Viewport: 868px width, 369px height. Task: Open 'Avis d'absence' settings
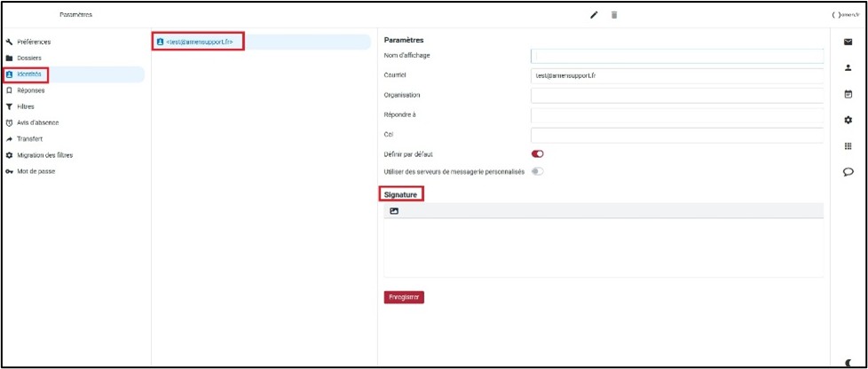(x=36, y=122)
